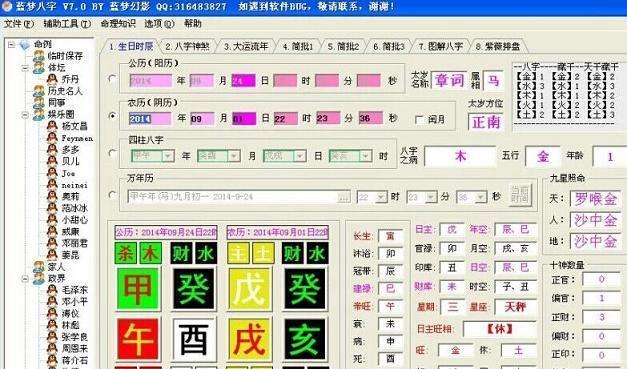627x369 pixels.
Task: Open the year pillar 甲午 dropdown
Action: pyautogui.click(x=168, y=156)
